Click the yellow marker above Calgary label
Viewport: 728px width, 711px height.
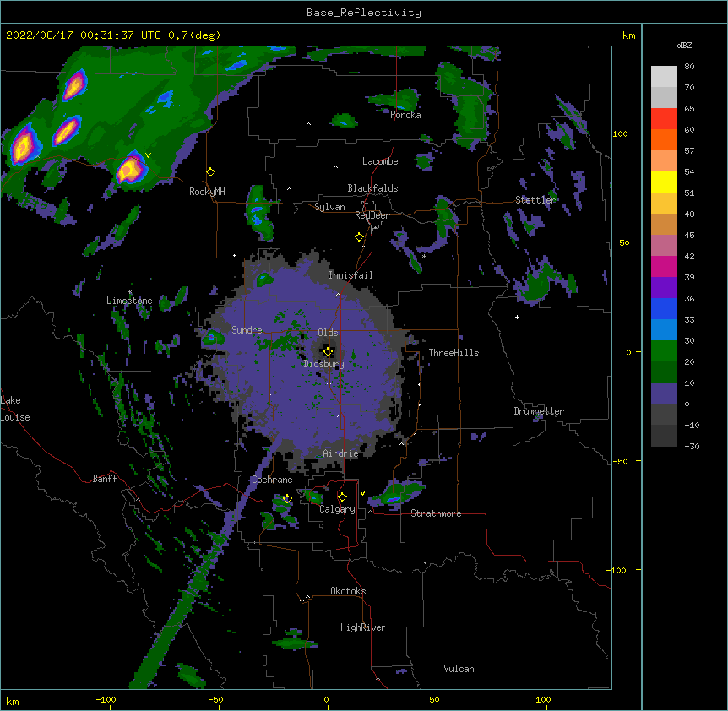coord(342,497)
